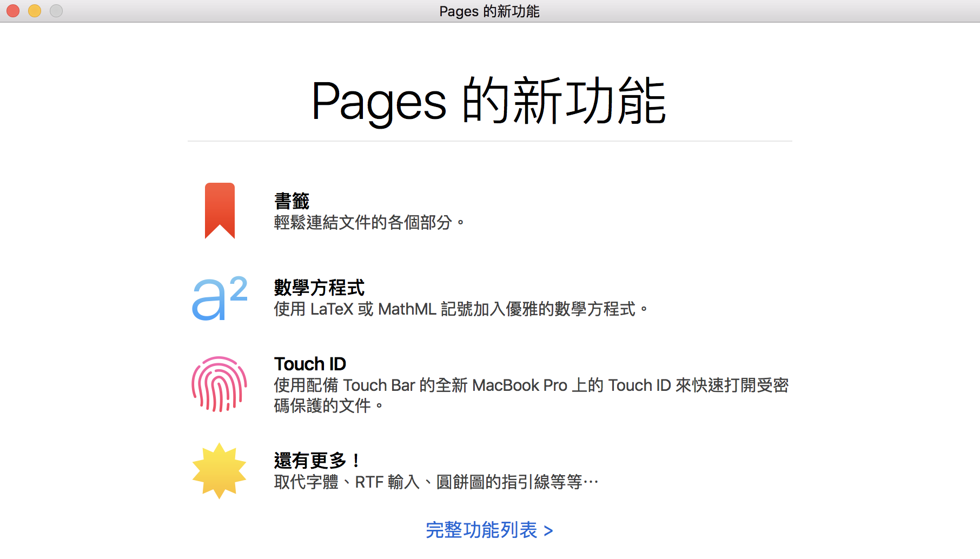980x559 pixels.
Task: Click the red bookmark icon
Action: [220, 210]
